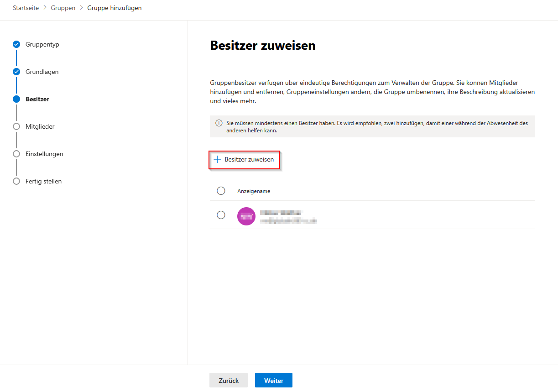Click the purple avatar of the listed owner

[246, 216]
